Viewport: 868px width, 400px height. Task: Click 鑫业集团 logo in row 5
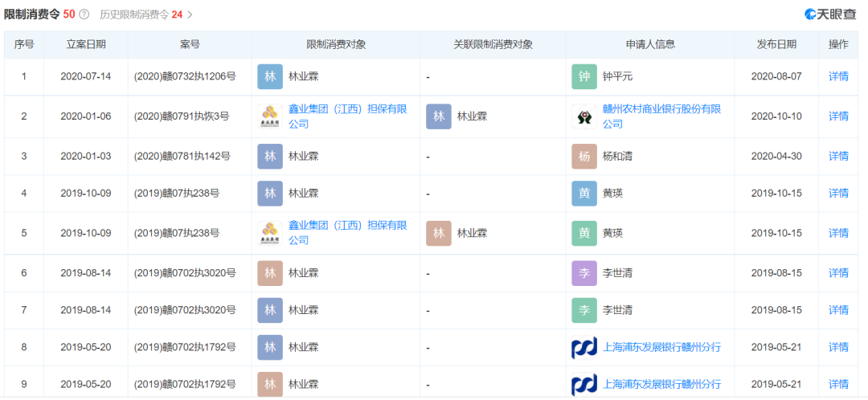(270, 234)
